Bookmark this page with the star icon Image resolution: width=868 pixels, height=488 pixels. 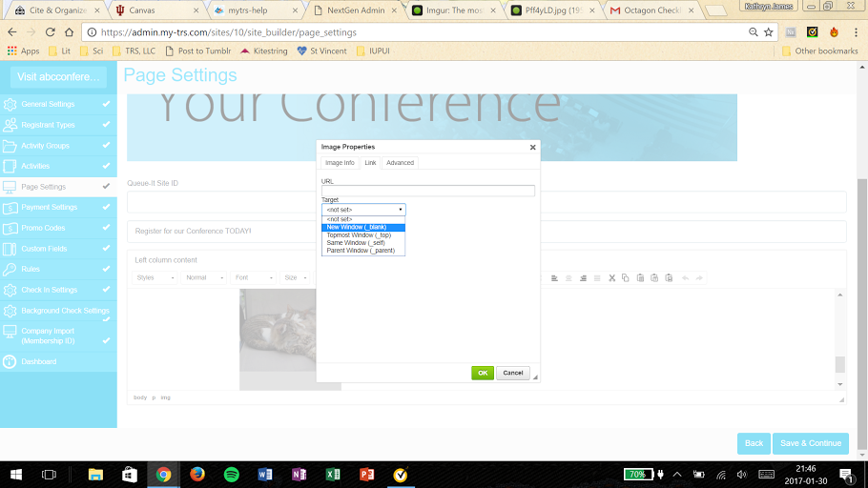coord(768,32)
